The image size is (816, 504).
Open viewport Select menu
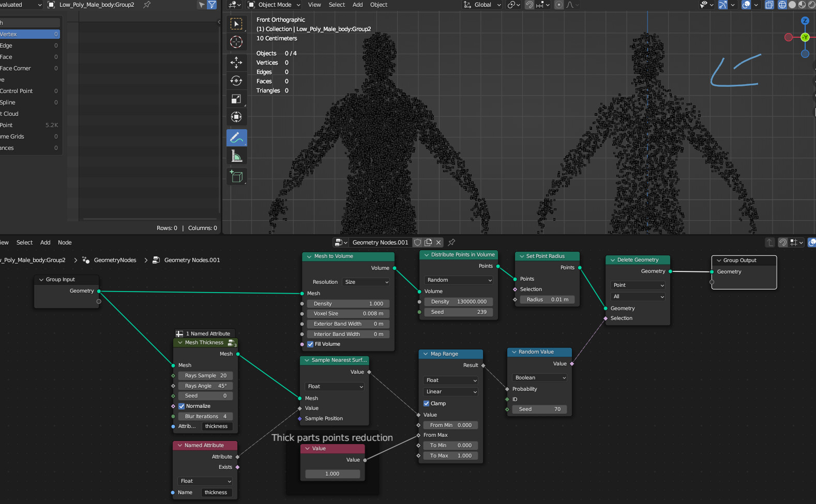[x=337, y=5]
